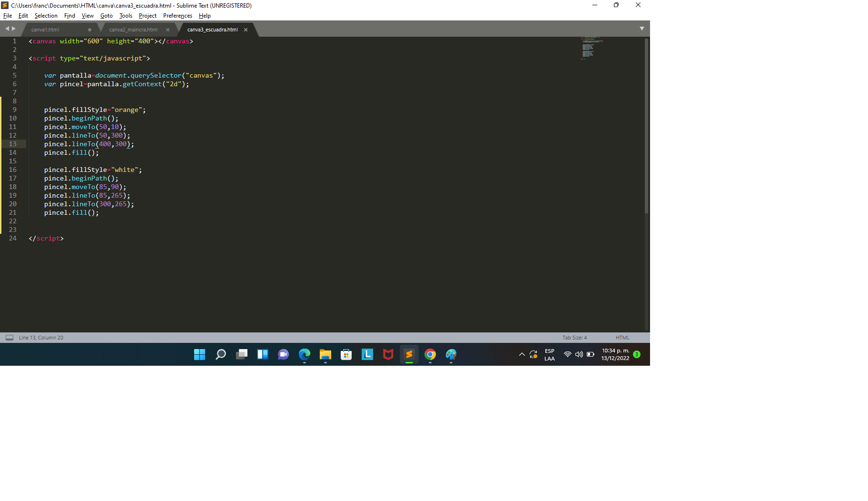Click the closing script tag line
This screenshot has height=501, width=868.
[x=46, y=238]
